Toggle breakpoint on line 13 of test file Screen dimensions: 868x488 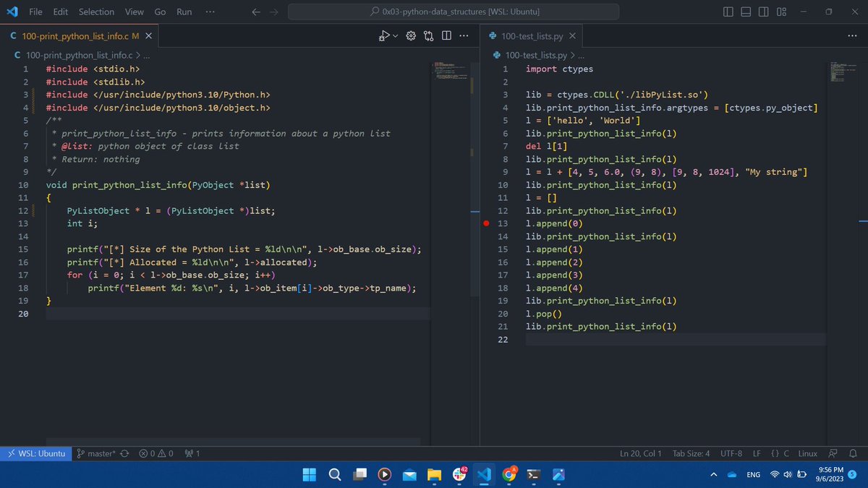click(488, 224)
